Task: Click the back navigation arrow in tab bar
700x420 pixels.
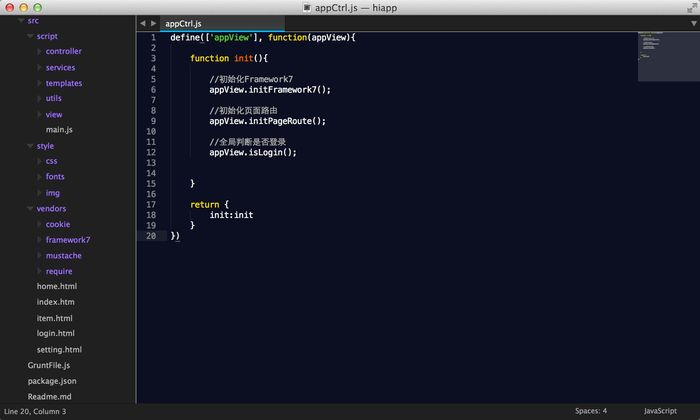Action: (x=142, y=23)
